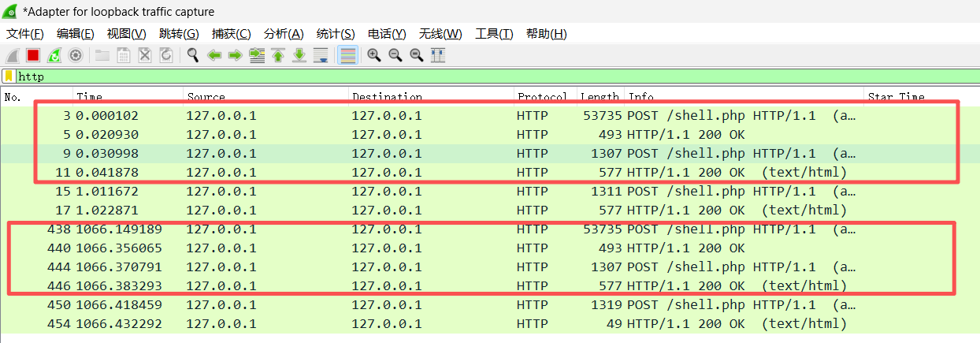Click the display filter bookmark icon
Screen dimensions: 980x343
tap(9, 76)
